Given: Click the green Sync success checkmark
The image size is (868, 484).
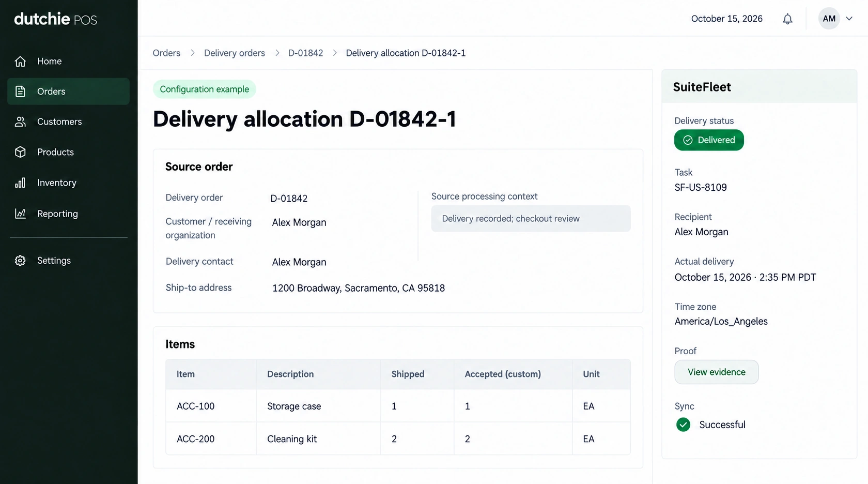Looking at the screenshot, I should pyautogui.click(x=683, y=425).
